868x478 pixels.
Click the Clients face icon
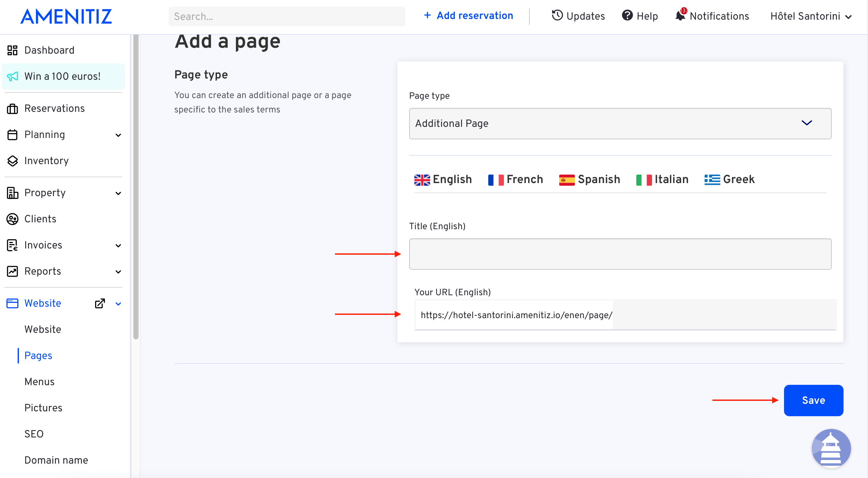point(12,219)
